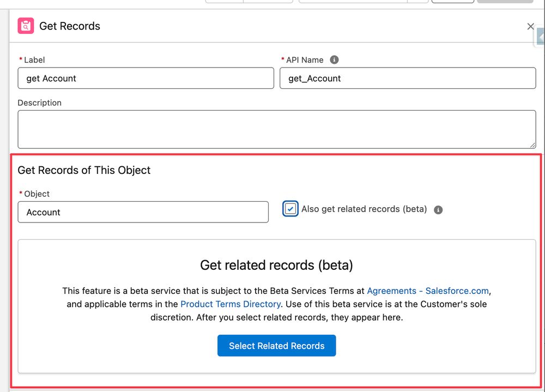This screenshot has width=545, height=392.
Task: Click the Get Records of This Object heading
Action: coord(84,170)
